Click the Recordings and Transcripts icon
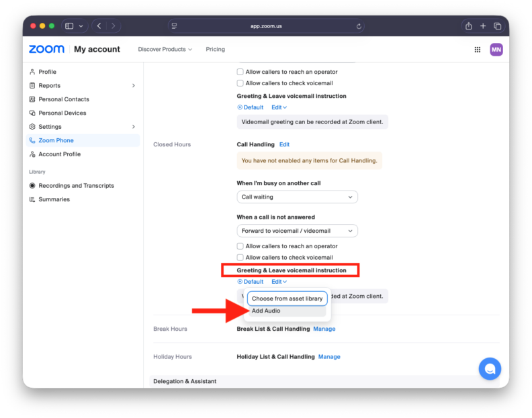 coord(32,186)
